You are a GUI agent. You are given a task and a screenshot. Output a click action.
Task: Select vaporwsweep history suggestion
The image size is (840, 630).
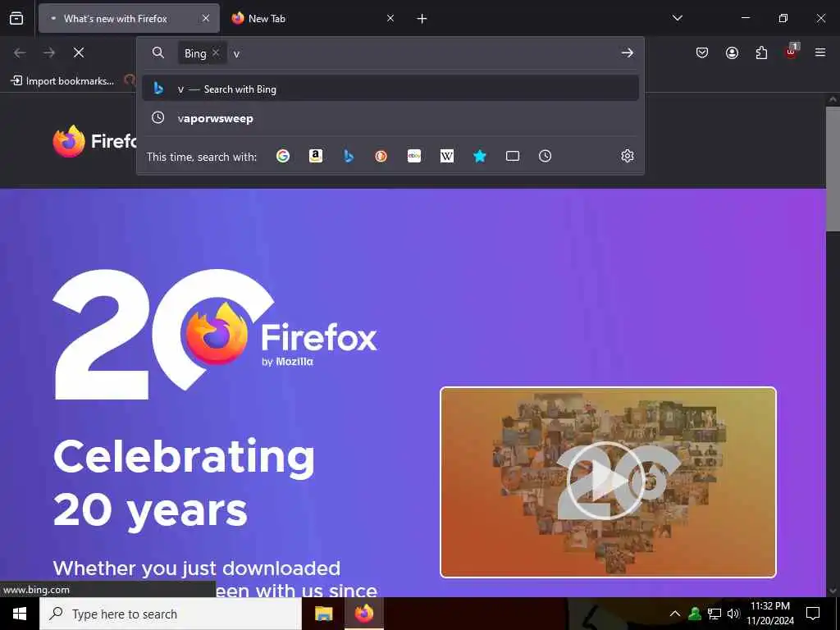coord(390,118)
